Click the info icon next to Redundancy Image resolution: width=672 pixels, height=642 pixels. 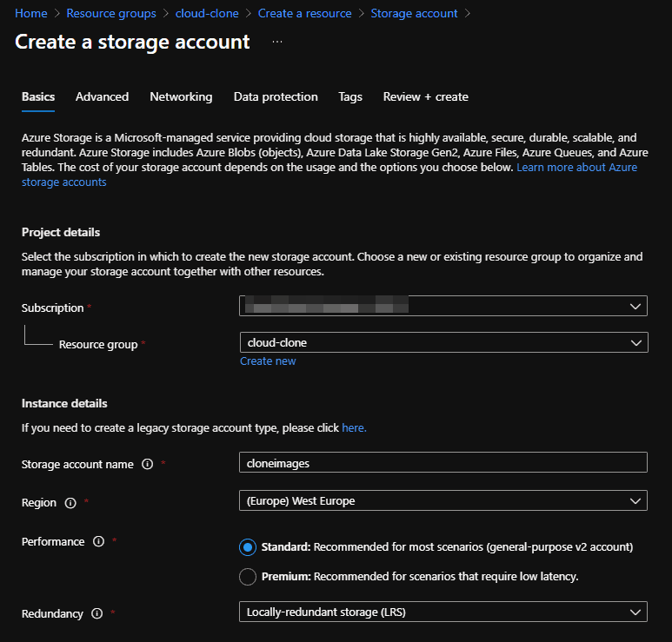(x=96, y=613)
